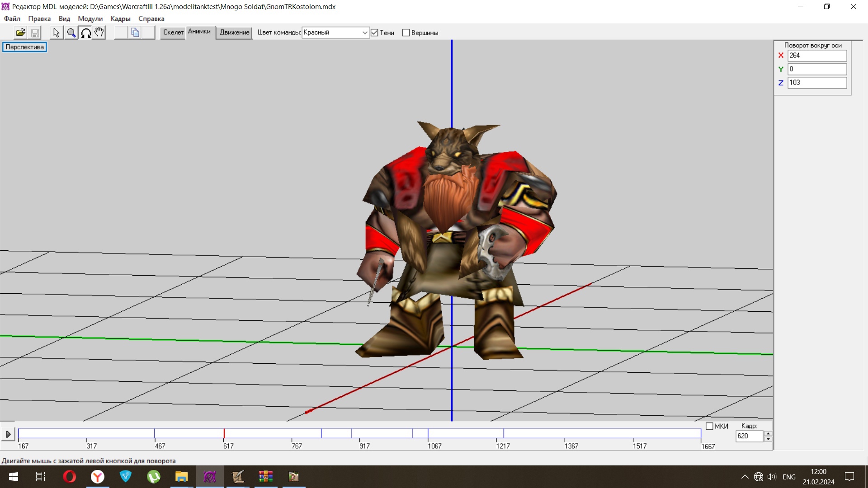Switch to the Скелет tab

173,33
